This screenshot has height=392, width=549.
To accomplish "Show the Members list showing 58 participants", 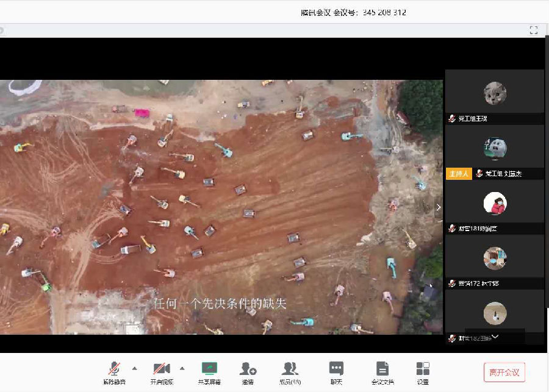I will click(x=290, y=369).
